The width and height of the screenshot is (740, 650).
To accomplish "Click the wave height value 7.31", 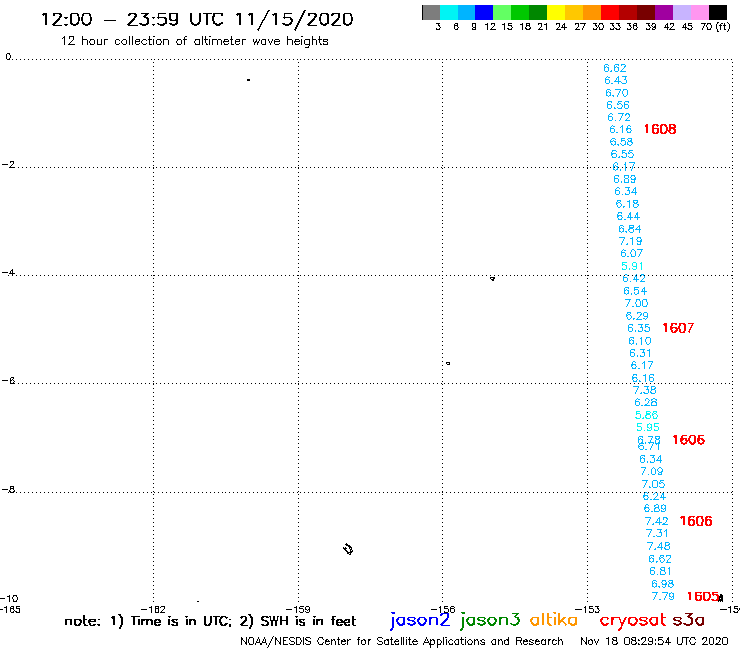I will point(657,533).
